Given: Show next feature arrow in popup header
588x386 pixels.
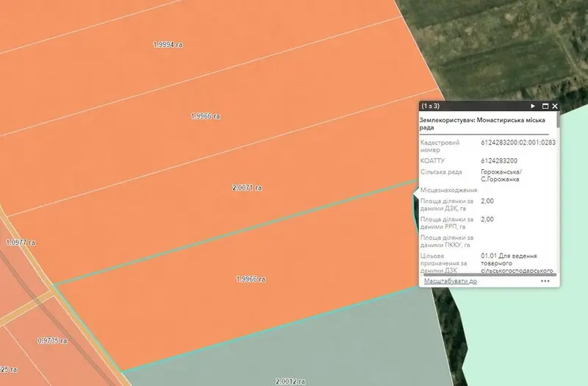Looking at the screenshot, I should pyautogui.click(x=532, y=106).
